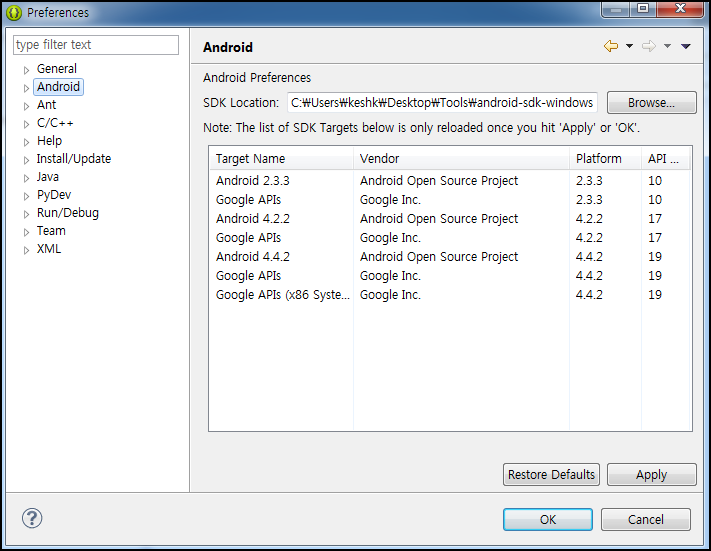Open the help question mark icon
Image resolution: width=711 pixels, height=551 pixels.
(x=32, y=518)
